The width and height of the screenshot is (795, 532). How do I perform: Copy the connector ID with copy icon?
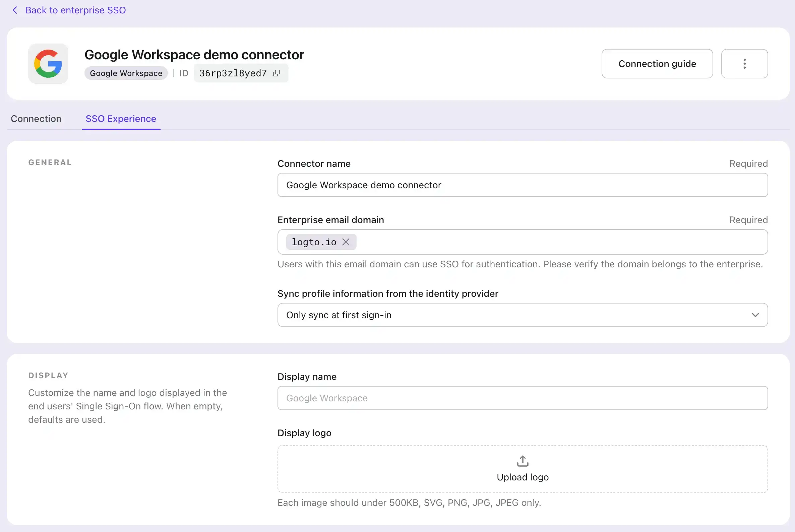tap(277, 73)
